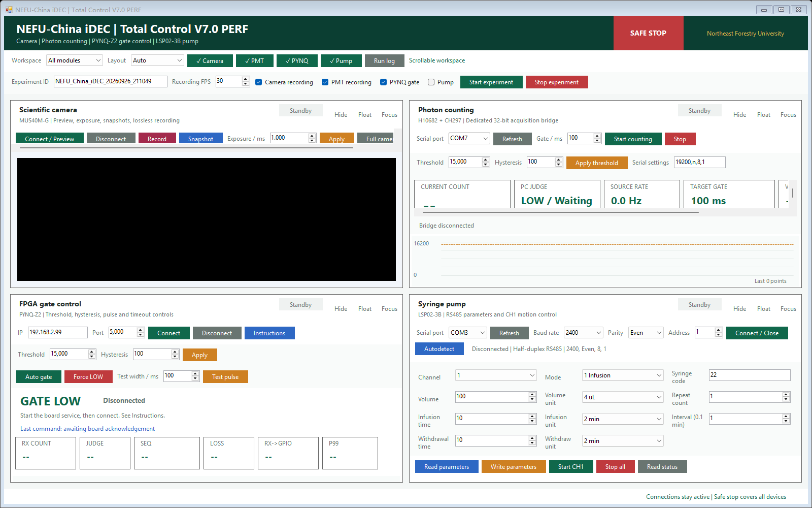Screen dimensions: 812x508
Task: Toggle the Pump module button
Action: pos(342,61)
